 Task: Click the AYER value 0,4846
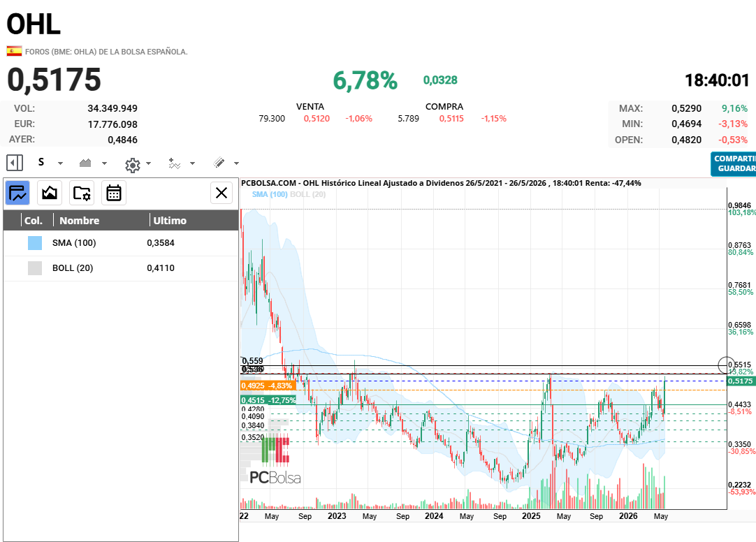click(x=122, y=140)
